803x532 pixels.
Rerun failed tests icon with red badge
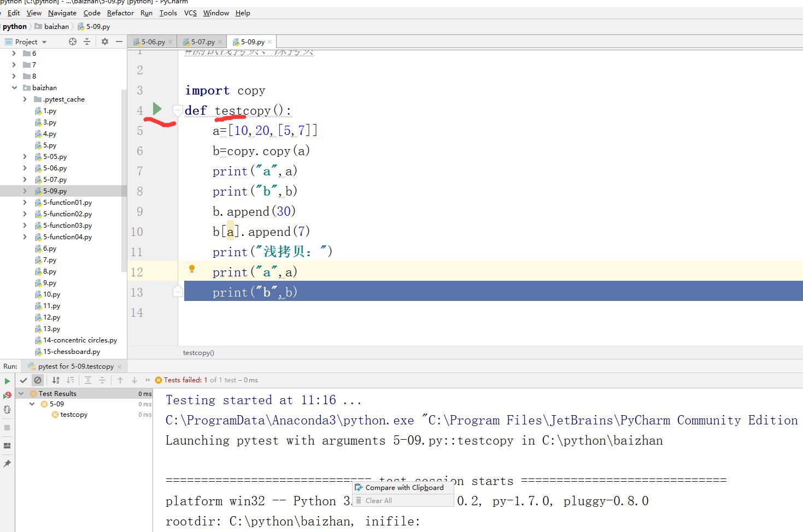[x=7, y=395]
